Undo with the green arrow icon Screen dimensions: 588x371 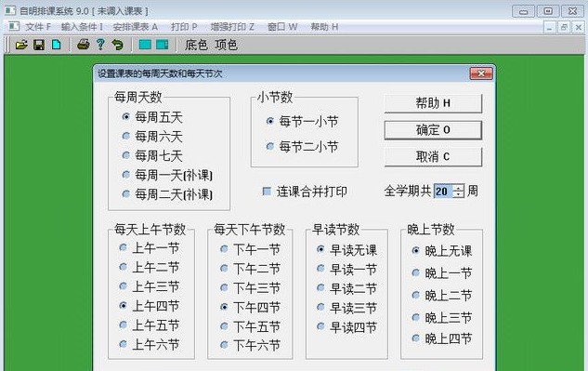coord(118,45)
